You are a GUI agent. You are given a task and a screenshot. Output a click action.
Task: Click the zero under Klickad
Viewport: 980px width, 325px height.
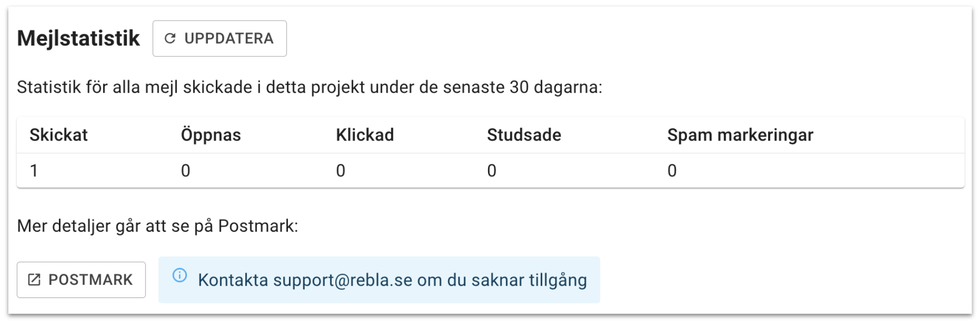[x=341, y=171]
